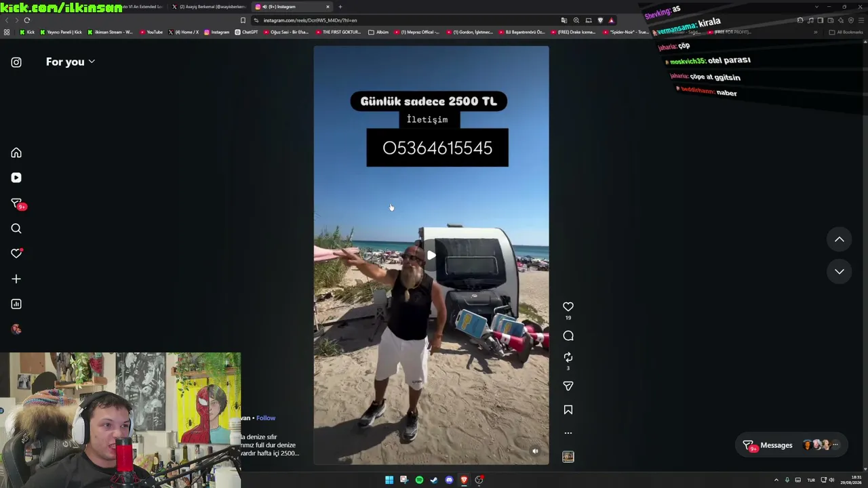Screen dimensions: 868x488
Task: Open the Instagram bookmark
Action: pyautogui.click(x=216, y=32)
